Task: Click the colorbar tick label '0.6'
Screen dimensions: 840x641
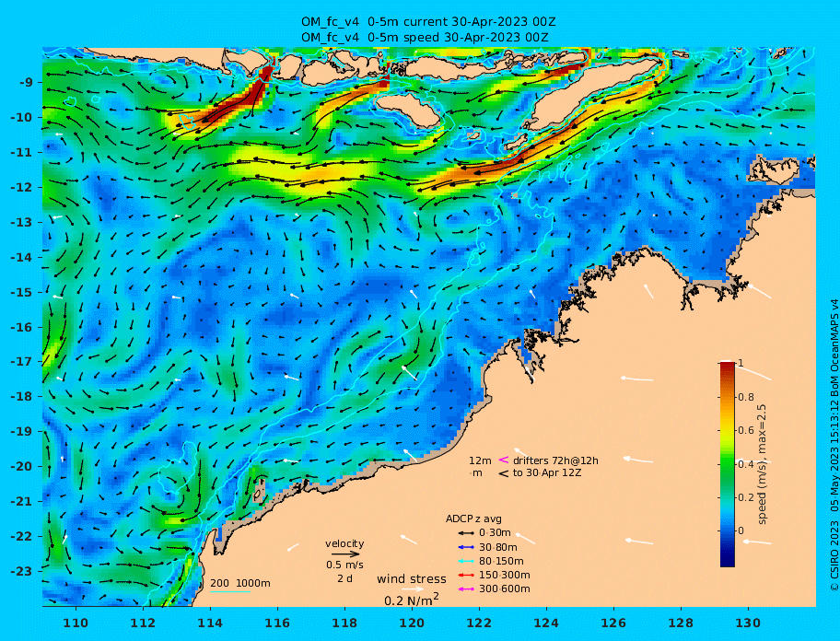Action: (x=746, y=430)
